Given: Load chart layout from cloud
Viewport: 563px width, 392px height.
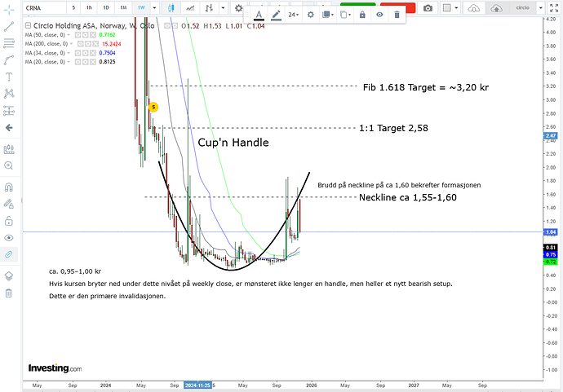Looking at the screenshot, I should (x=474, y=8).
